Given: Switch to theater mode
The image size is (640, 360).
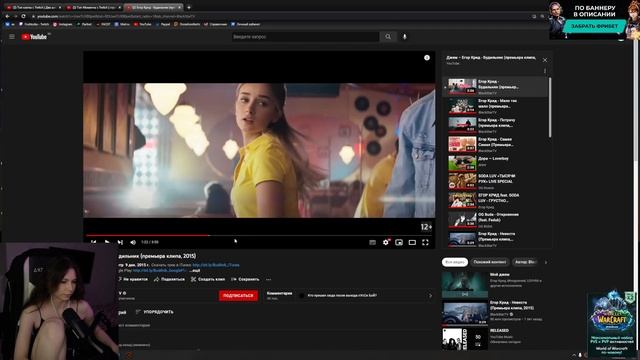Looking at the screenshot, I should tap(412, 242).
